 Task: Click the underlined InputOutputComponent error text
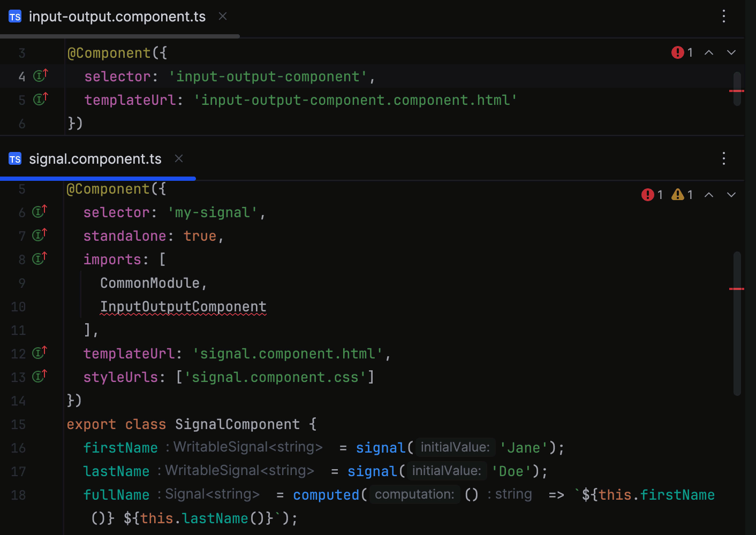[183, 307]
